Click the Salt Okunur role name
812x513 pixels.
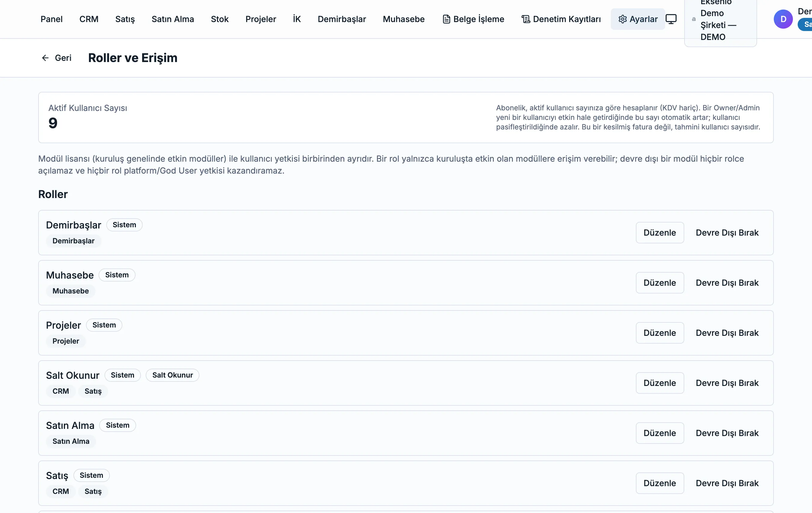73,376
